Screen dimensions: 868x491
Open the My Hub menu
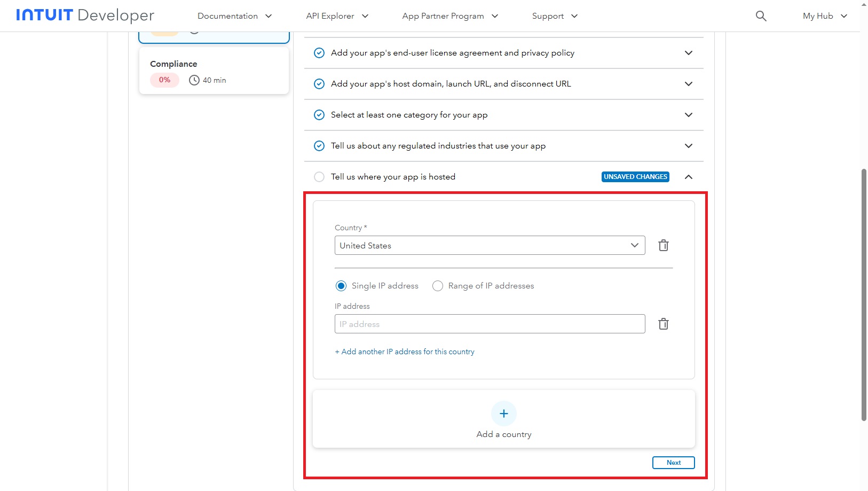click(x=824, y=16)
